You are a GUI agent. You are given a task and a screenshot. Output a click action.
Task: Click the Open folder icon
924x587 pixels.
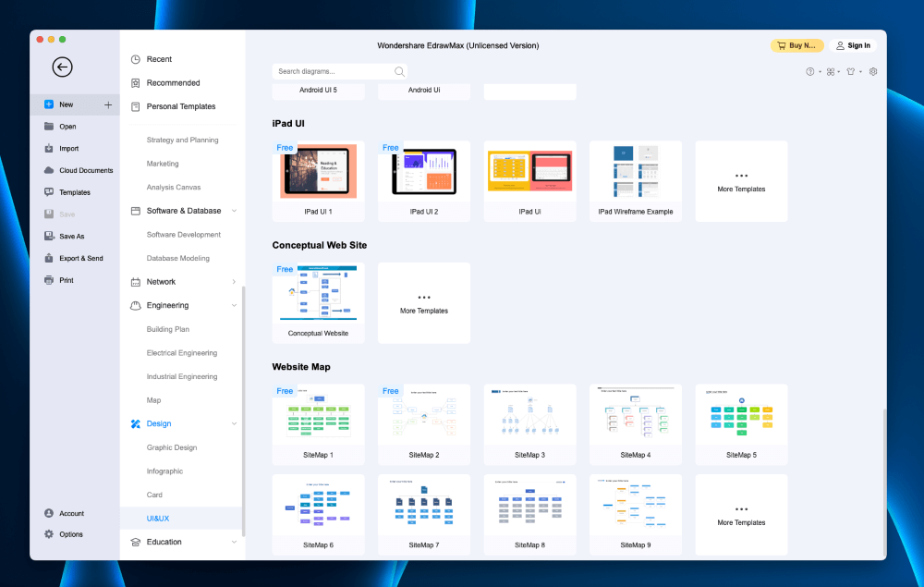49,126
